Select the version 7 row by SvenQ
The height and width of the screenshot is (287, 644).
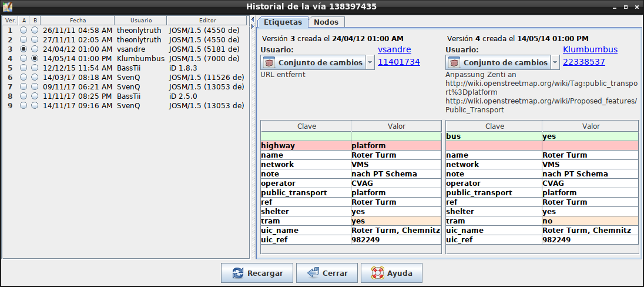pyautogui.click(x=135, y=87)
